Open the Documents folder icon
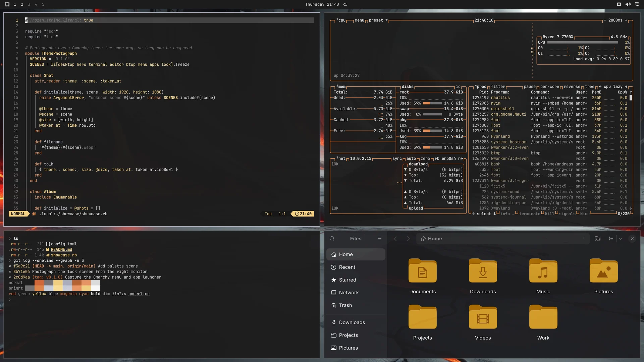This screenshot has height=362, width=644. pyautogui.click(x=422, y=271)
